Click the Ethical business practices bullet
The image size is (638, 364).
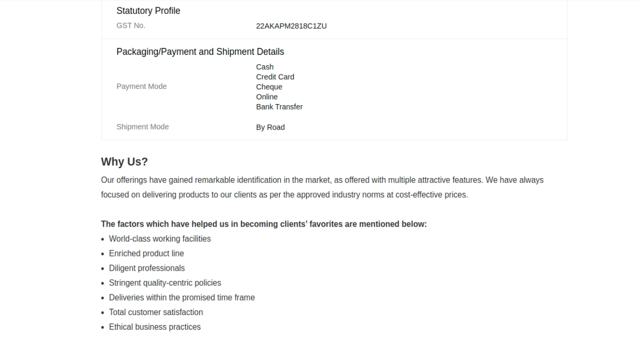pyautogui.click(x=155, y=327)
